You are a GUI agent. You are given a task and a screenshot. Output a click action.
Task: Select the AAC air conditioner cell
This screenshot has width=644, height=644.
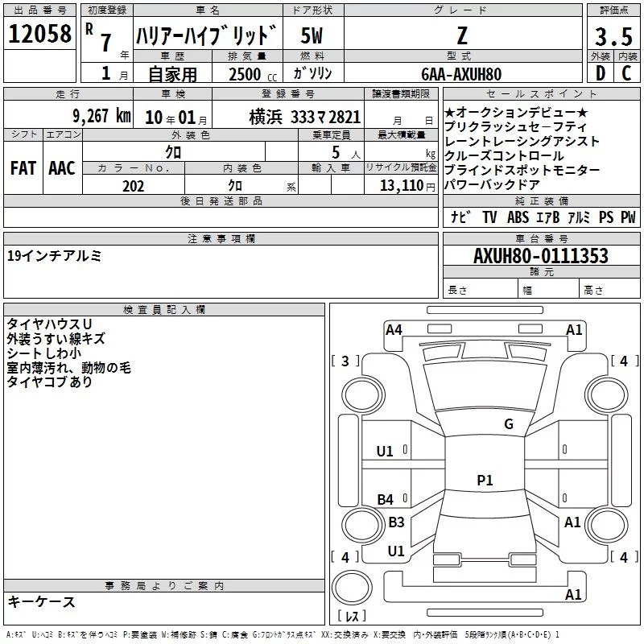62,168
